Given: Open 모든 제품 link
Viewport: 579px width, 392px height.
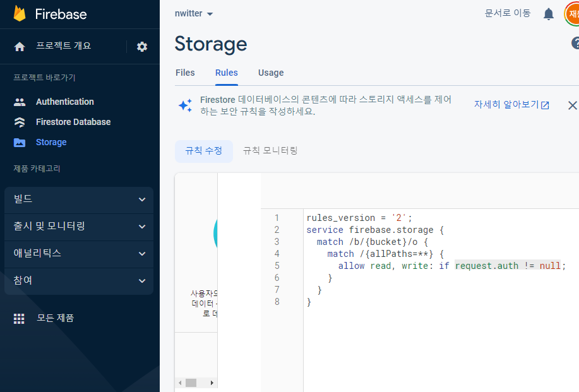Looking at the screenshot, I should [x=56, y=318].
